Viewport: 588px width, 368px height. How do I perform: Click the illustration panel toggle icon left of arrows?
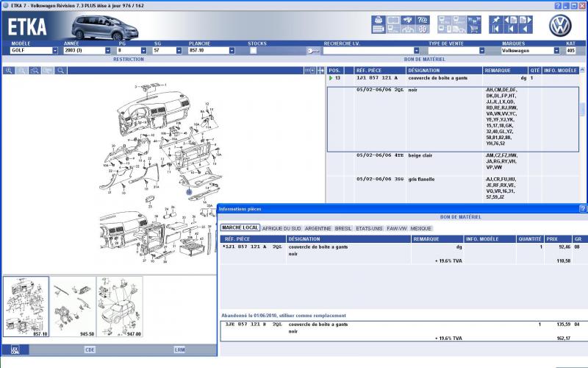click(x=309, y=71)
